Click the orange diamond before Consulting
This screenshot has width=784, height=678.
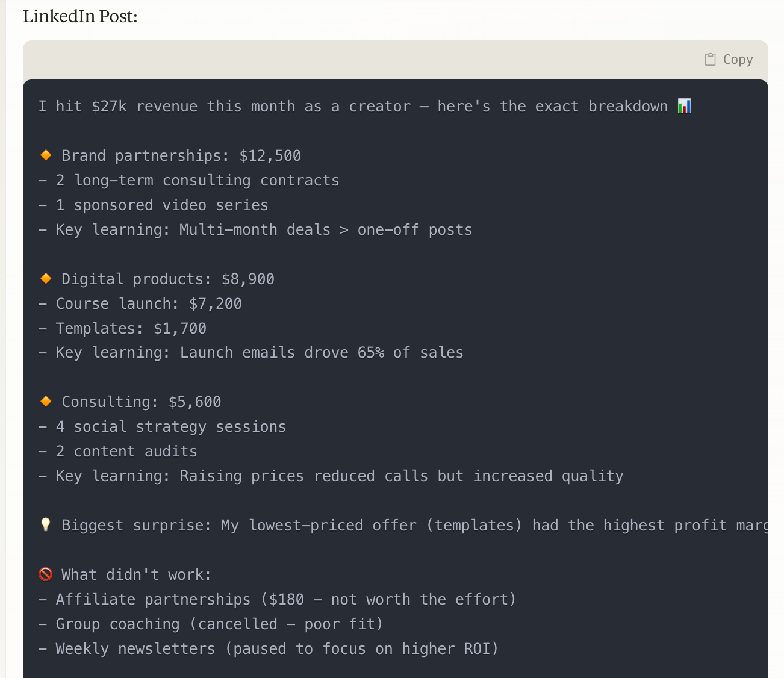coord(46,402)
